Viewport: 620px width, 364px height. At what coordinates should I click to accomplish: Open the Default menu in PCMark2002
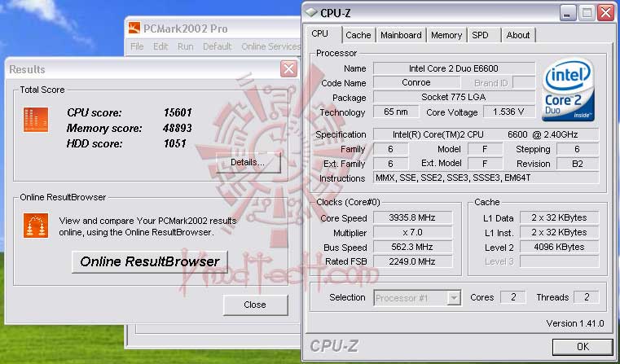[x=217, y=46]
